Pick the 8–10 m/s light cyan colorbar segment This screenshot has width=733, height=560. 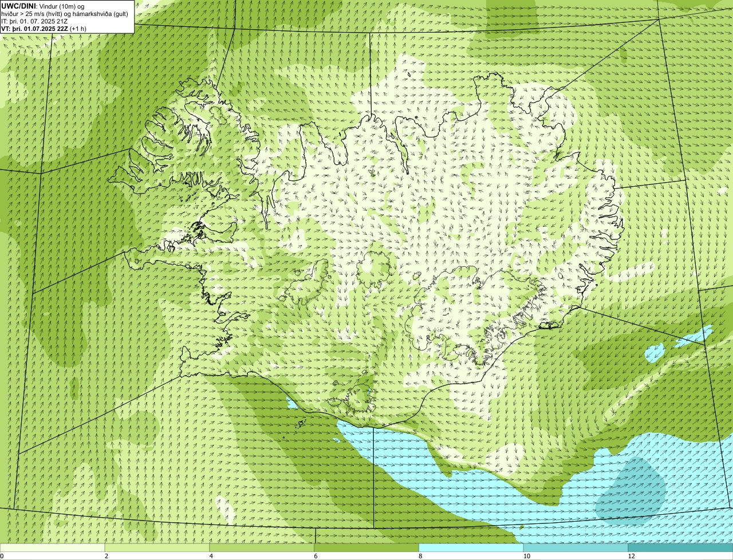[471, 547]
